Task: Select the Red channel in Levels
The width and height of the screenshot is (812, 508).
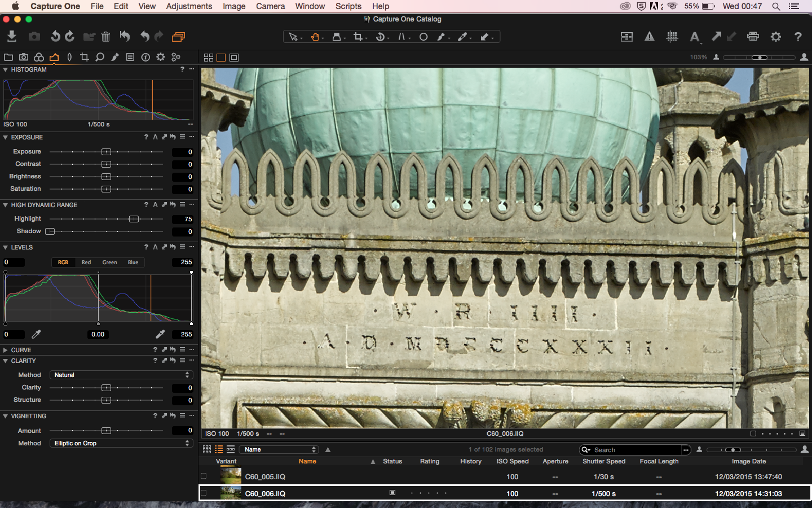Action: (86, 262)
